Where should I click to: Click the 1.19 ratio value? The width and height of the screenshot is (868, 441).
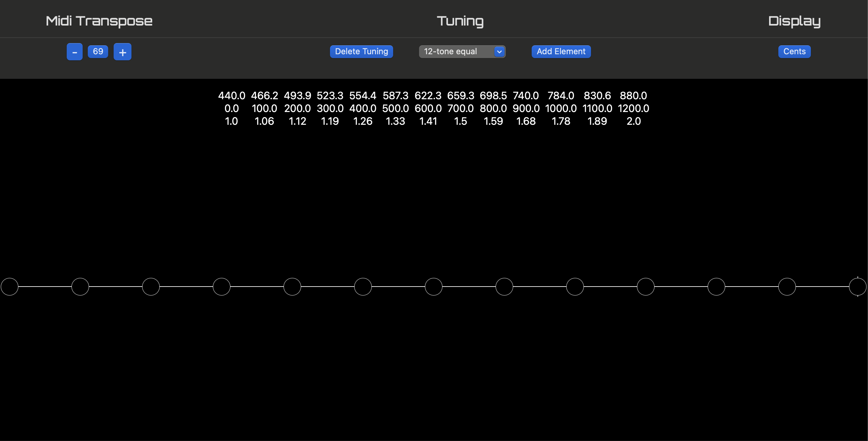coord(330,121)
